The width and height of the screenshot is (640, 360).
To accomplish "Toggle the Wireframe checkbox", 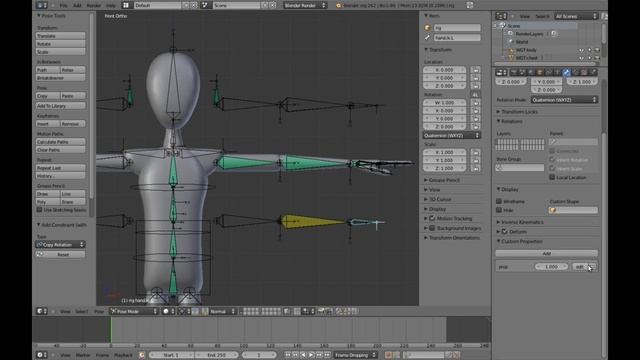I will pos(499,201).
